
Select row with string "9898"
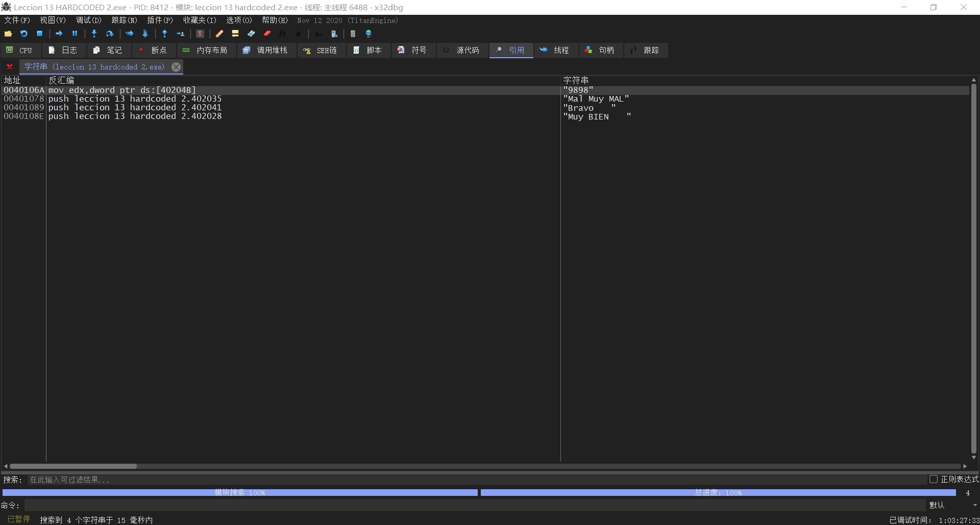coord(485,90)
